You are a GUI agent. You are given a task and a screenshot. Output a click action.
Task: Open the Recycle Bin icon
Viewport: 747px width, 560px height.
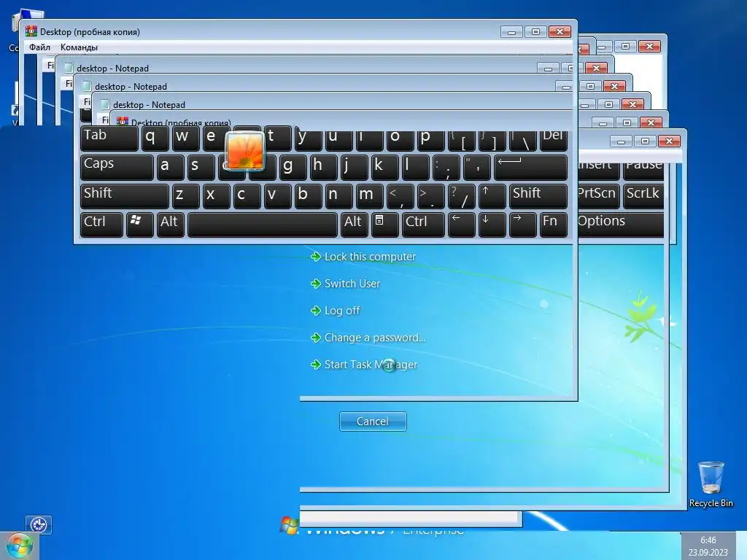coord(711,484)
